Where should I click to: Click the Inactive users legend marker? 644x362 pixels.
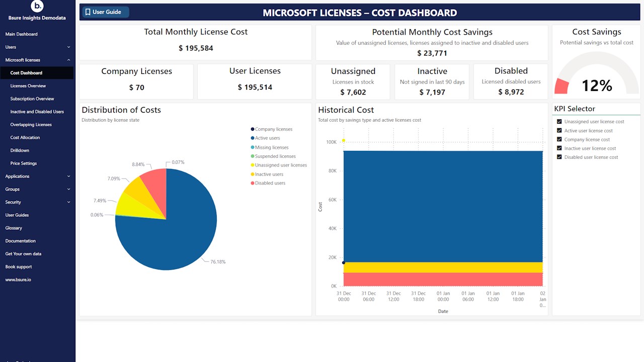[x=253, y=174]
